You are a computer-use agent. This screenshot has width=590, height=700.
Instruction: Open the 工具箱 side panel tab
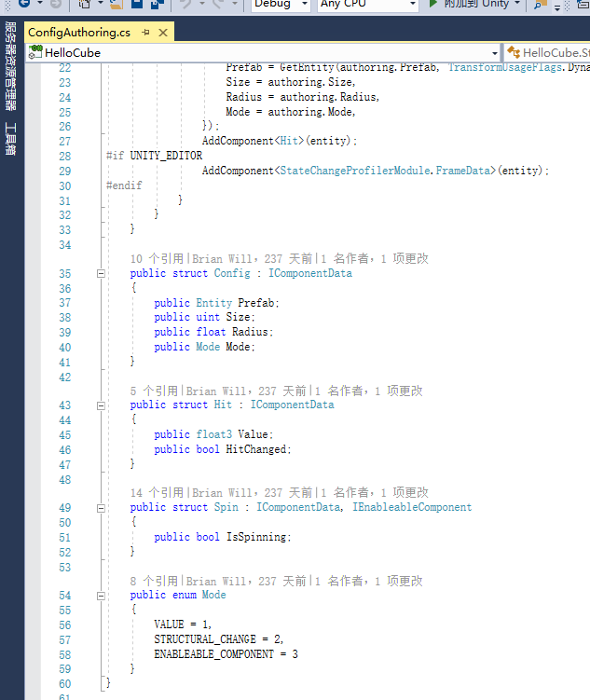coord(10,139)
